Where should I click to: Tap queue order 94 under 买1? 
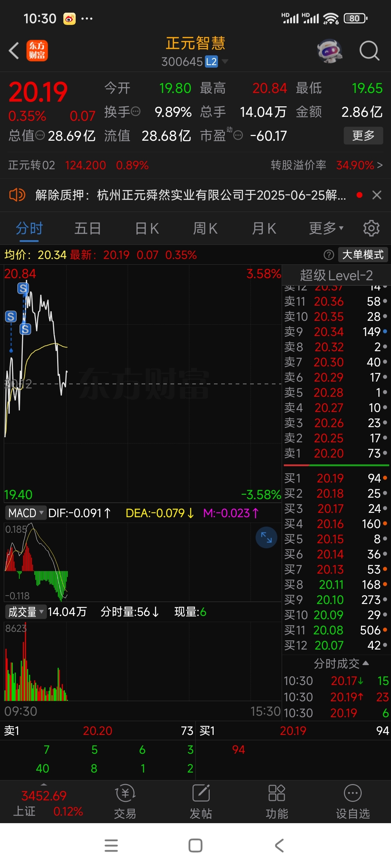[x=239, y=750]
